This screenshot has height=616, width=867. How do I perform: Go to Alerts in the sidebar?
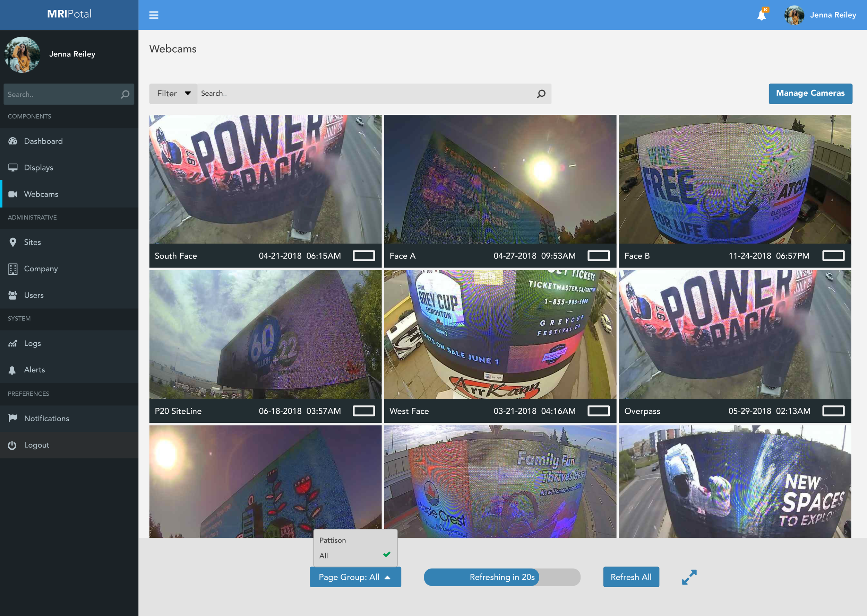pyautogui.click(x=34, y=370)
